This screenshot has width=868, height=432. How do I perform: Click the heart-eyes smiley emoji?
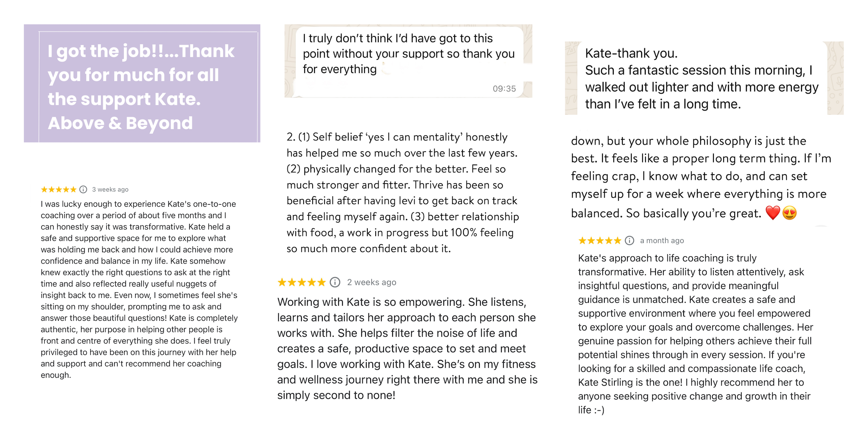[x=789, y=213]
